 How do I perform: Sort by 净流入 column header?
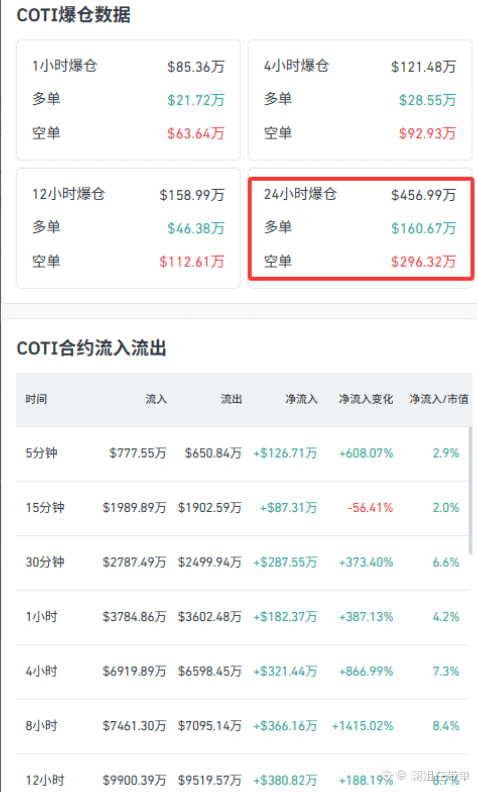tap(301, 399)
